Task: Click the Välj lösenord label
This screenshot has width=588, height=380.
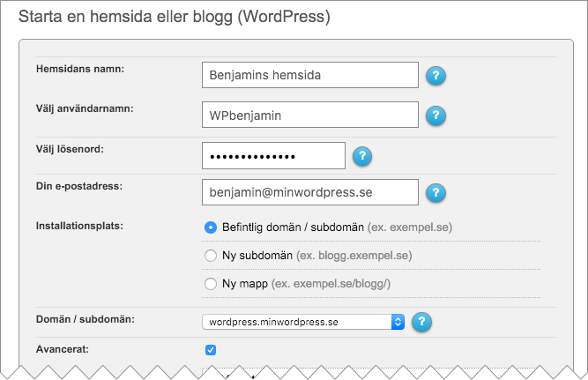Action: point(70,149)
